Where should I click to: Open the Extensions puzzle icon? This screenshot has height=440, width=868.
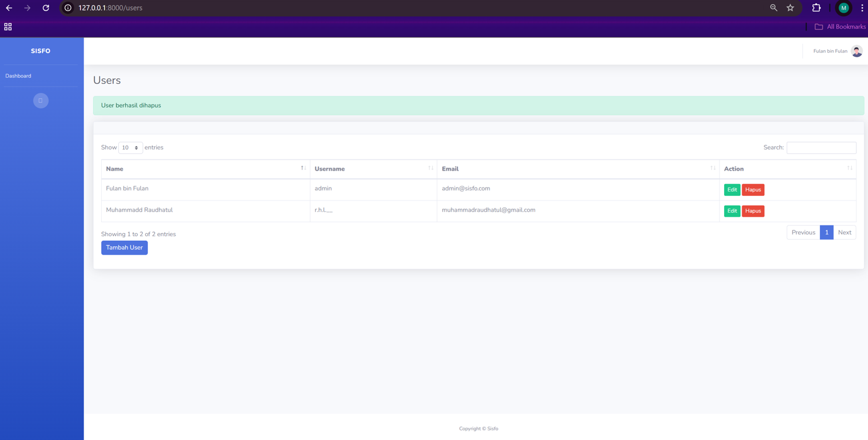(x=816, y=8)
